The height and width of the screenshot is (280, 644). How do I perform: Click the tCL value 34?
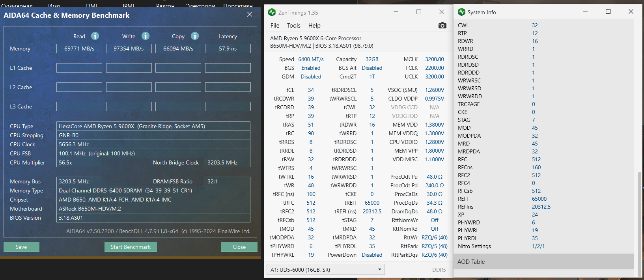[311, 90]
